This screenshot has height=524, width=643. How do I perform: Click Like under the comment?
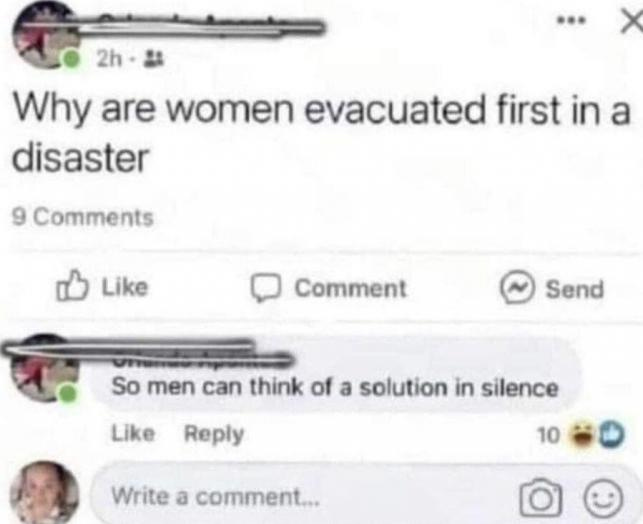pos(133,433)
